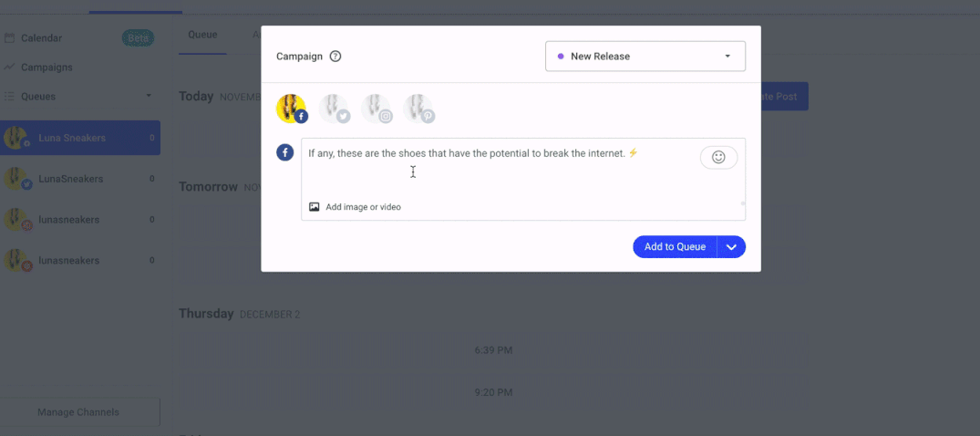Image resolution: width=980 pixels, height=436 pixels.
Task: Toggle the Pinterest channel avatar in composer
Action: coord(418,109)
